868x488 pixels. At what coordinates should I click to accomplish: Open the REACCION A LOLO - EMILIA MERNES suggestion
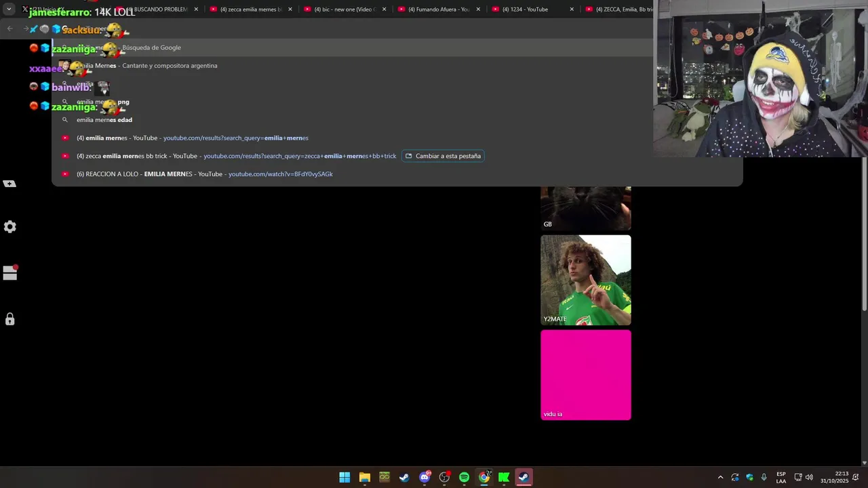click(397, 174)
